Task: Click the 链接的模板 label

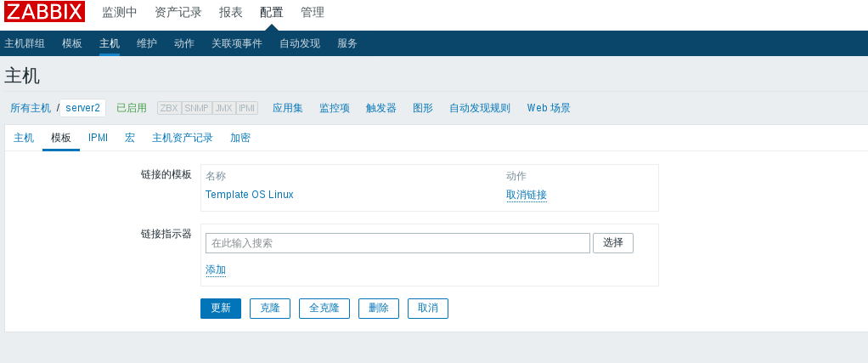Action: pos(166,174)
